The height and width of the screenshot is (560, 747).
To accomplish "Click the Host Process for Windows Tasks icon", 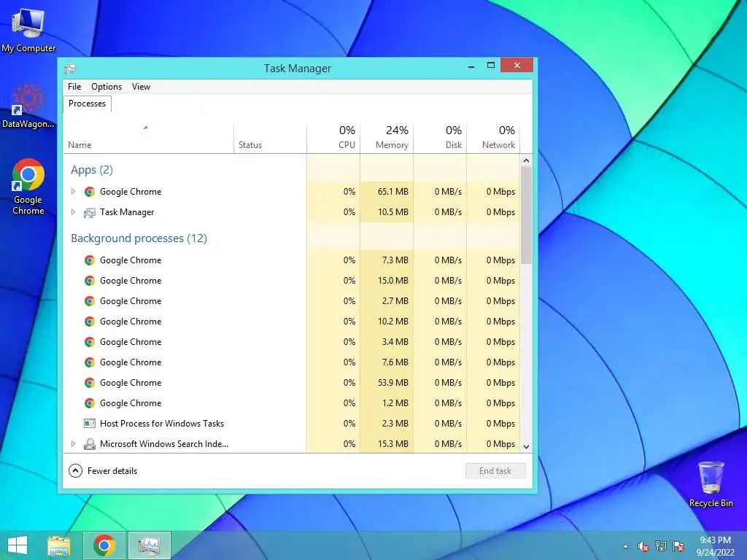I will tap(89, 424).
